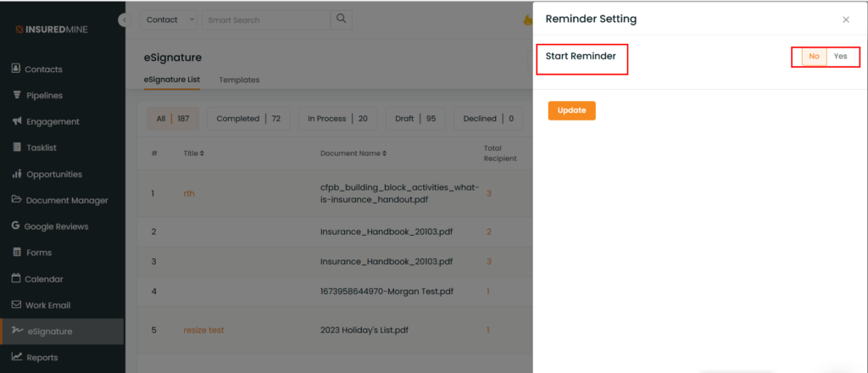Open the Pipelines sidebar item
The width and height of the screenshot is (868, 373).
(37, 95)
